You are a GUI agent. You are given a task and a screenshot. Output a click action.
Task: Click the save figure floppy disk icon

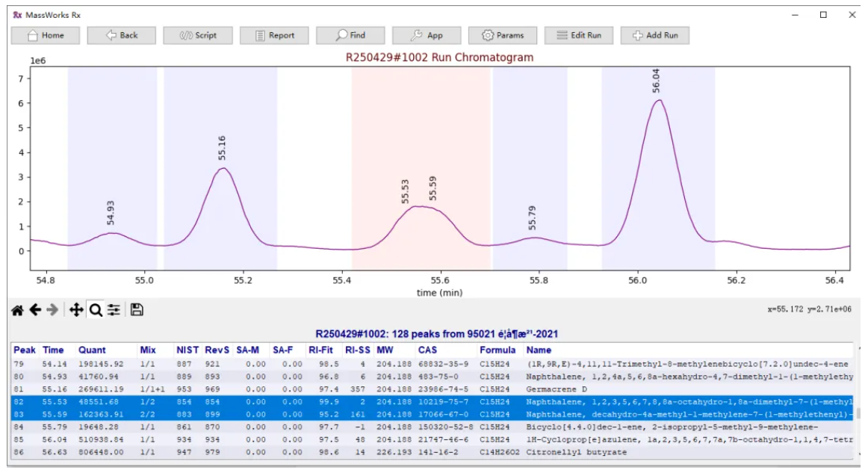tap(137, 309)
